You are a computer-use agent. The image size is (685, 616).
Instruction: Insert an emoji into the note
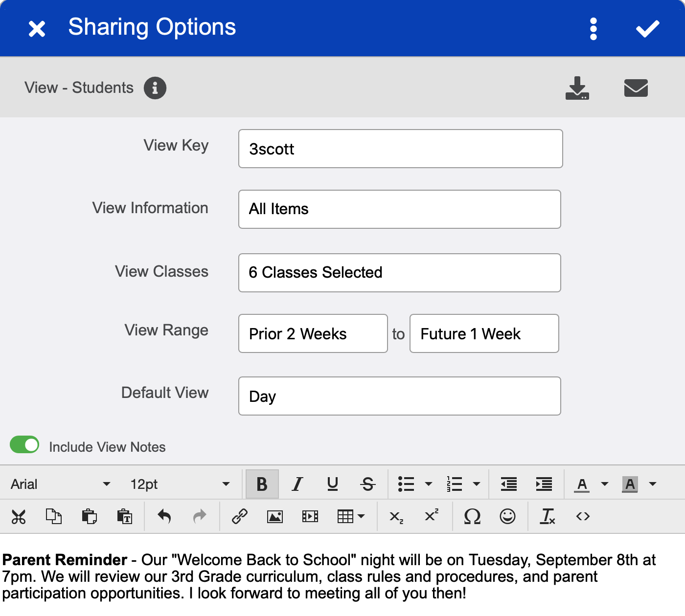tap(508, 516)
